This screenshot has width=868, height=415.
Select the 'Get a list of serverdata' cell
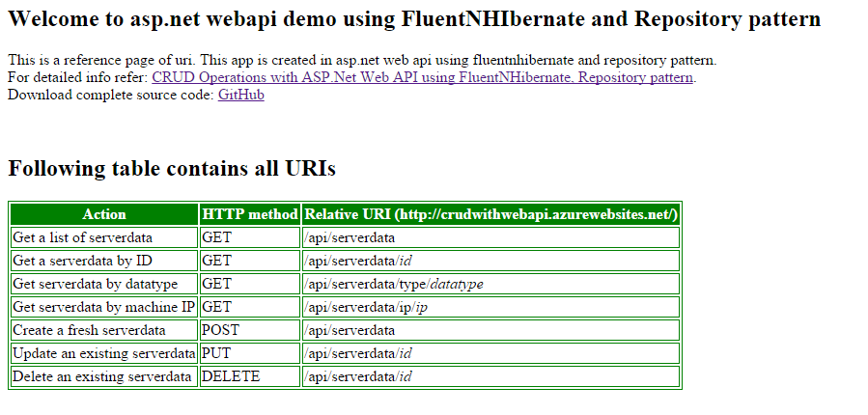[x=104, y=237]
